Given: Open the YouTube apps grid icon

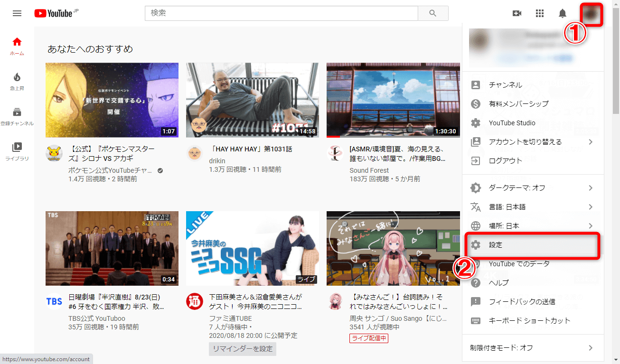Looking at the screenshot, I should (540, 13).
